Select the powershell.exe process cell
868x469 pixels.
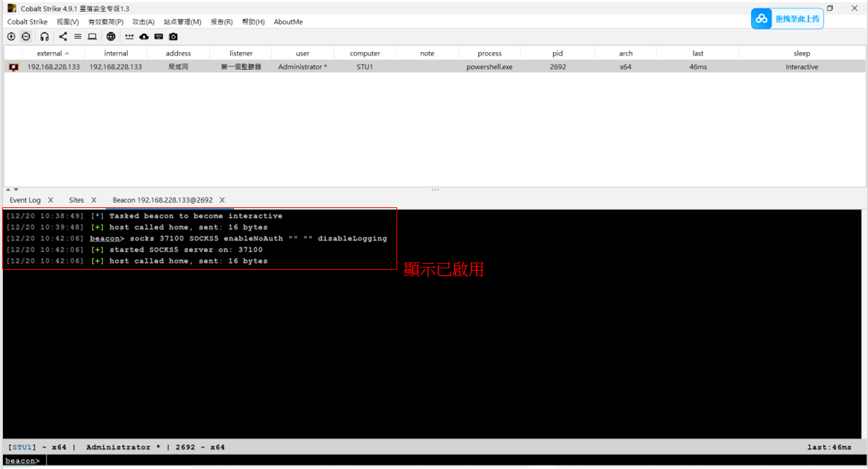click(489, 67)
